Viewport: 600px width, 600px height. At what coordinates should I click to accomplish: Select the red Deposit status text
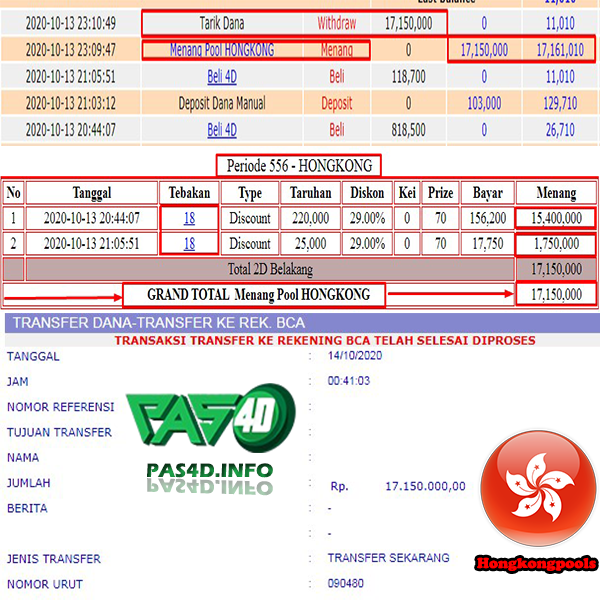tap(337, 104)
